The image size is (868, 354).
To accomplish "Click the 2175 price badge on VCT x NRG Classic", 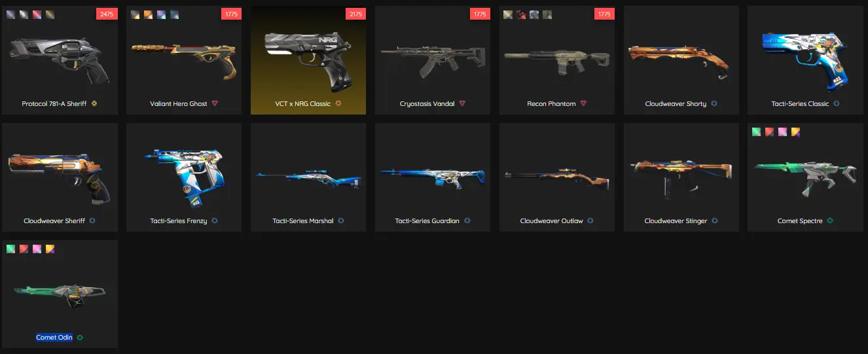I will pyautogui.click(x=355, y=14).
